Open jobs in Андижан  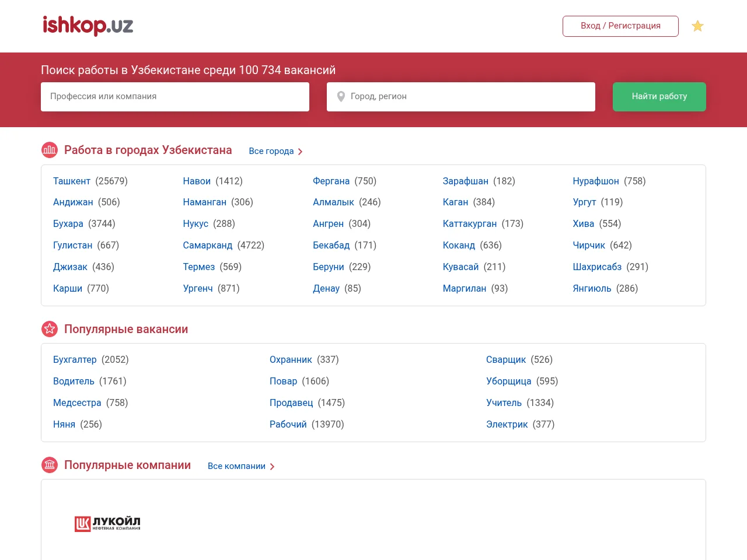click(x=73, y=202)
